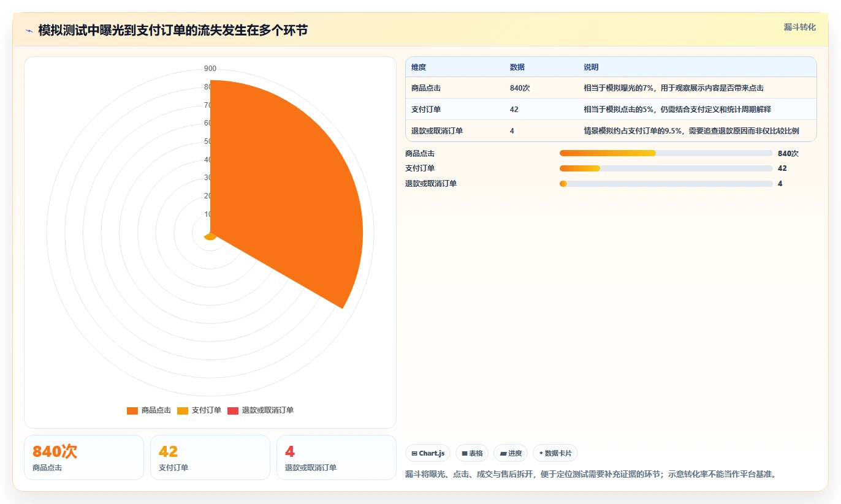841x504 pixels.
Task: Click the 商品点击 label left of its progress bar
Action: (x=420, y=154)
